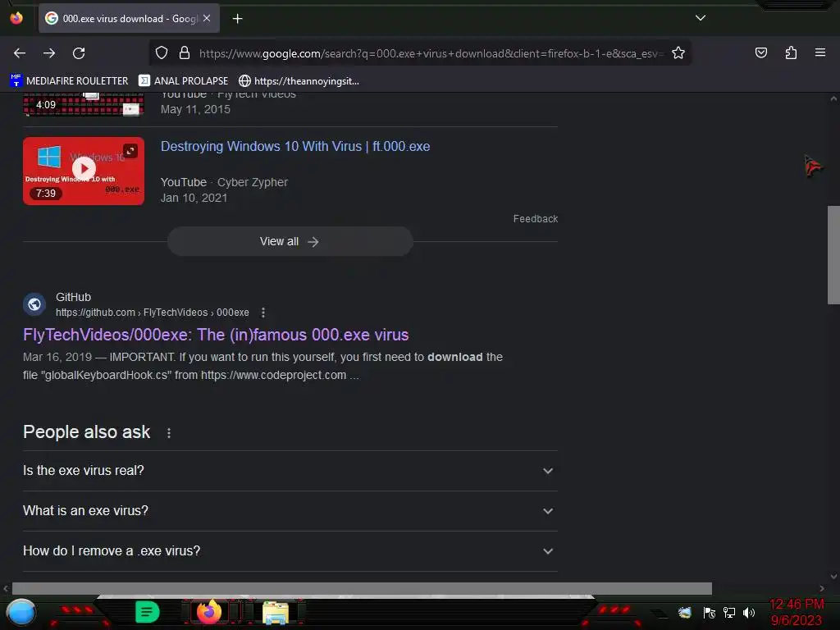840x630 pixels.
Task: List all tabs dropdown arrow
Action: click(x=701, y=18)
